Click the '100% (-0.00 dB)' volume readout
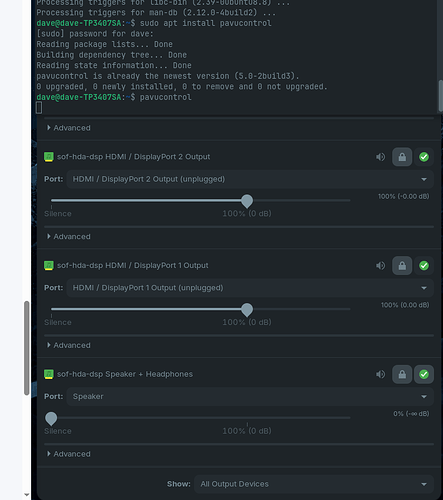Screen dimensions: 443x500 click(404, 196)
